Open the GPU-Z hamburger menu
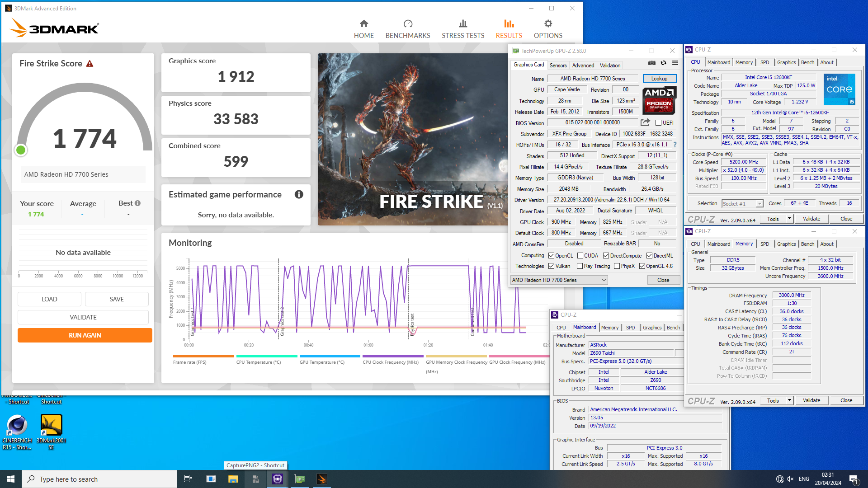868x488 pixels. point(675,63)
